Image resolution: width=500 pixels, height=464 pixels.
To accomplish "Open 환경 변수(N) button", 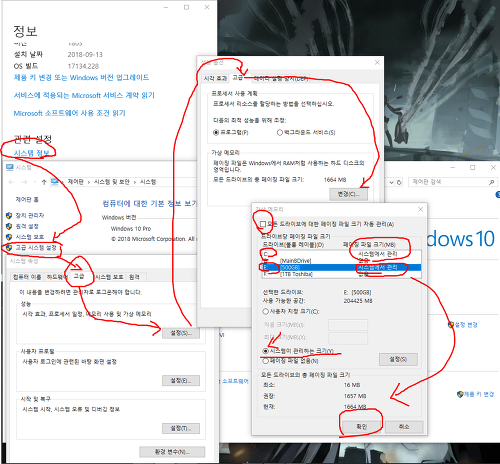I will (x=172, y=452).
